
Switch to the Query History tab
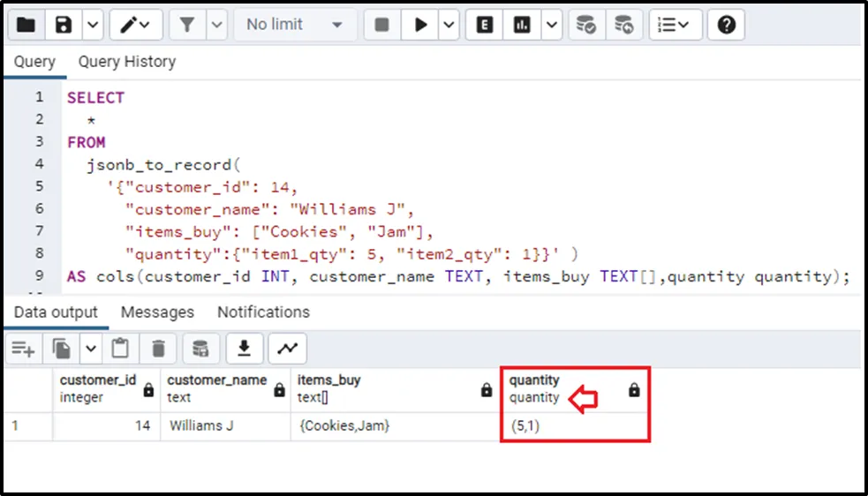click(x=126, y=62)
